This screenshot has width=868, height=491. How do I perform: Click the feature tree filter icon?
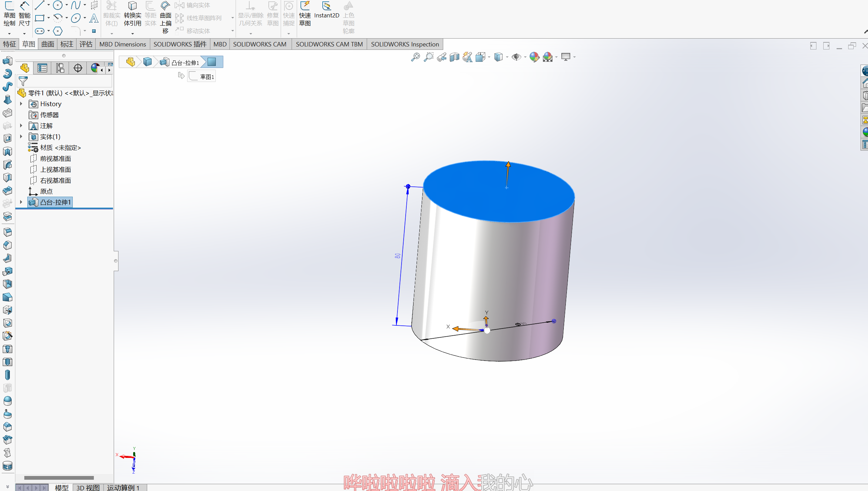tap(23, 81)
